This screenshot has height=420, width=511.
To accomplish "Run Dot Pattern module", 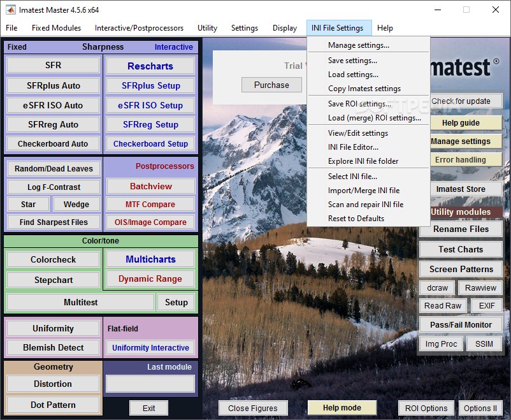I will [53, 405].
